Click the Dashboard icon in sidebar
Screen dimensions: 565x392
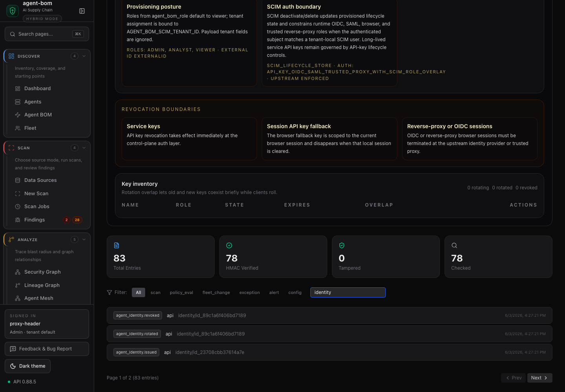tap(18, 89)
